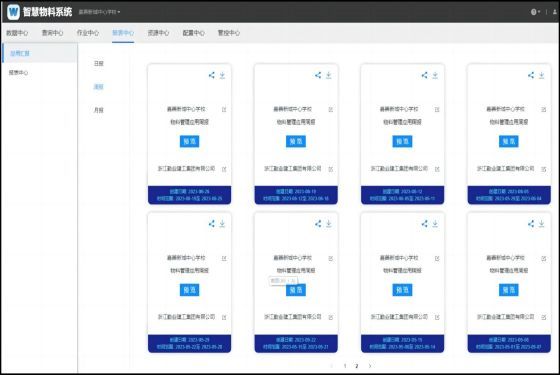Preview the report created 2023-06-26
Screen dimensions: 560x375
click(x=189, y=141)
